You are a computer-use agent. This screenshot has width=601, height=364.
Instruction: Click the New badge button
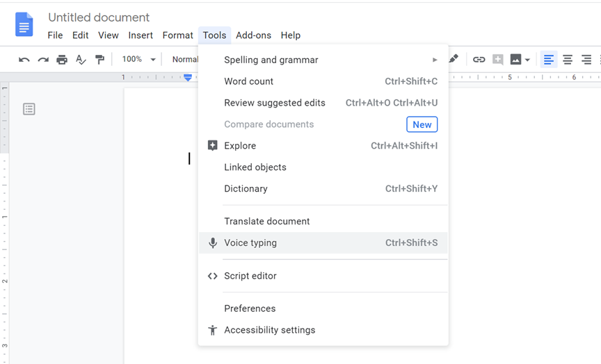click(422, 124)
